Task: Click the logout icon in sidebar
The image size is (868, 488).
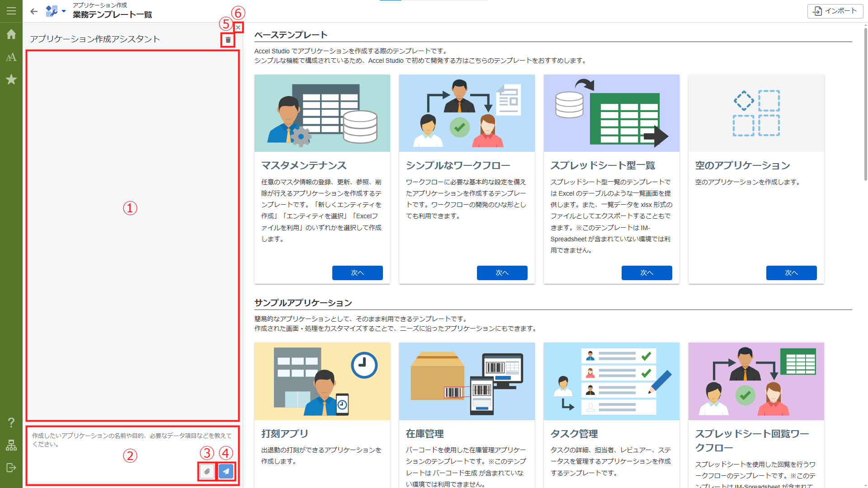Action: tap(11, 468)
